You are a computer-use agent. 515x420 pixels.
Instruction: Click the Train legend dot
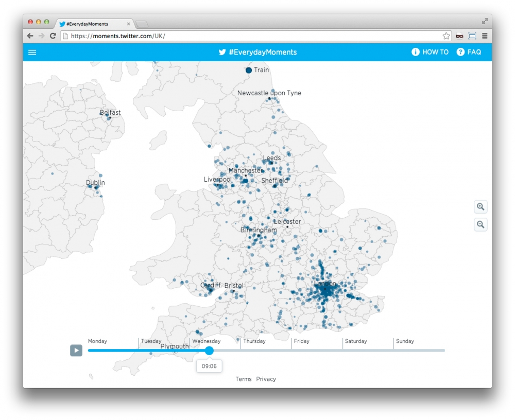coord(249,71)
